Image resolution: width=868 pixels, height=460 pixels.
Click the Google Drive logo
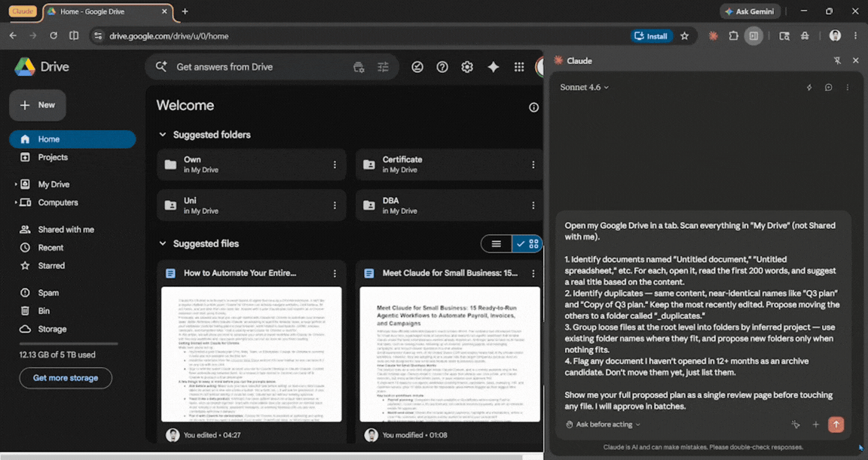25,67
